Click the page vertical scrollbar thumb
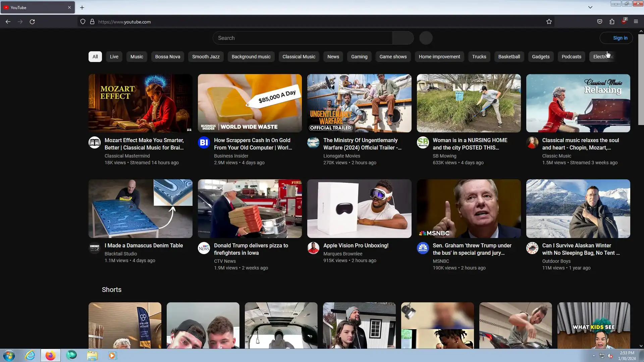The width and height of the screenshot is (644, 362). pyautogui.click(x=641, y=79)
